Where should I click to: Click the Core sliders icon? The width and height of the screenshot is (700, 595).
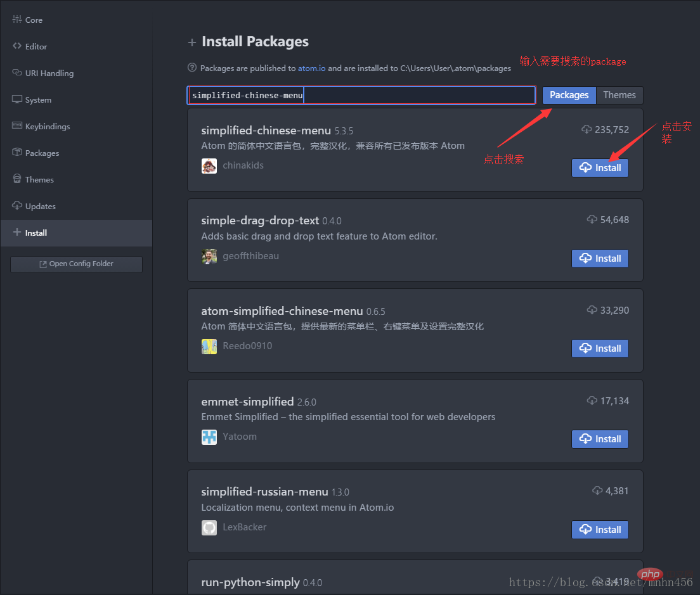pos(17,19)
